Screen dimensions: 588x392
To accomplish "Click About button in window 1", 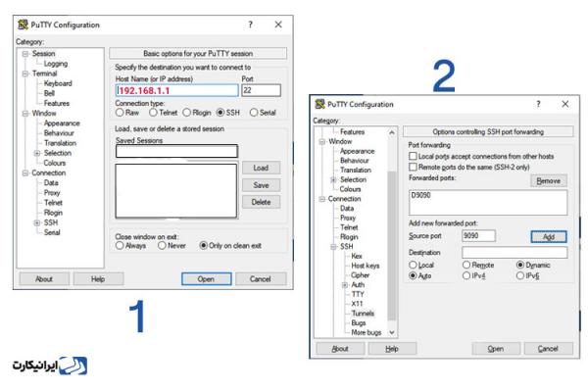I will click(x=44, y=279).
